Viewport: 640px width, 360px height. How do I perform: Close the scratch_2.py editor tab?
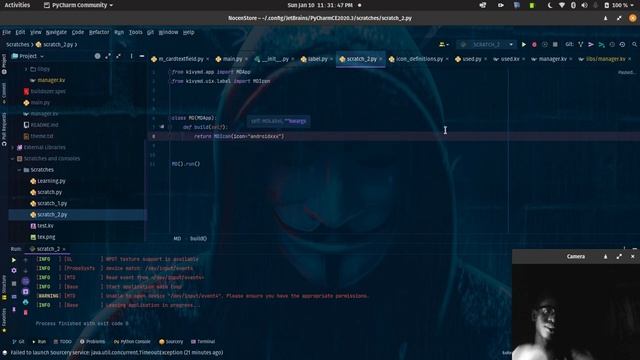381,59
